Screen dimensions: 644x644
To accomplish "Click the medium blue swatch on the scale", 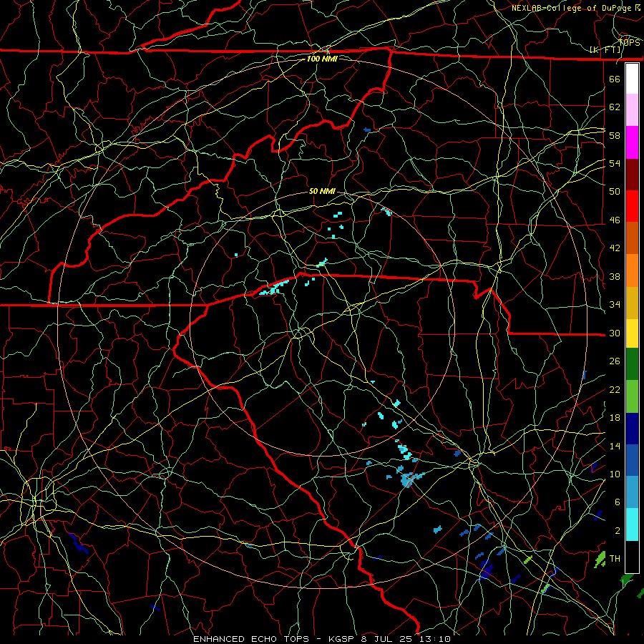I will click(632, 460).
